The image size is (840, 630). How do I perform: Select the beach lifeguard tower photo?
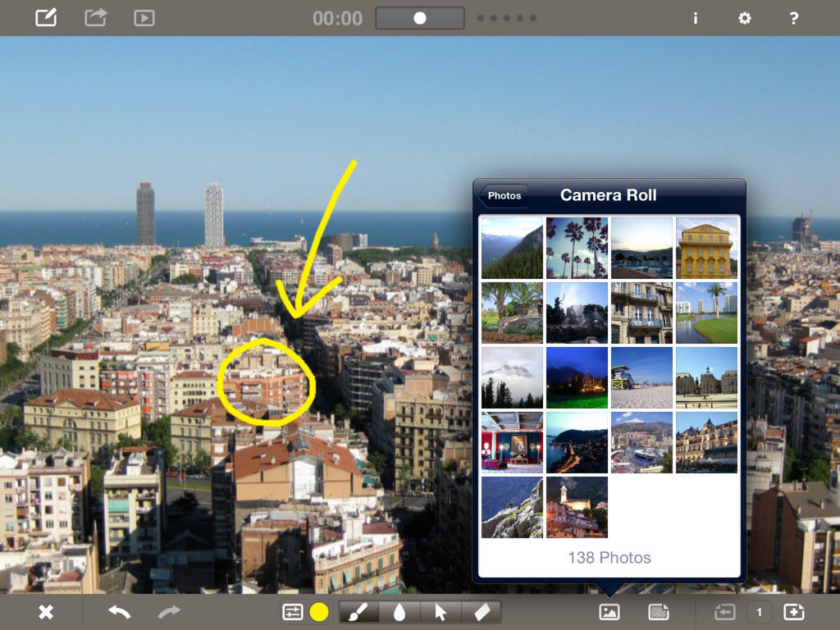click(641, 377)
